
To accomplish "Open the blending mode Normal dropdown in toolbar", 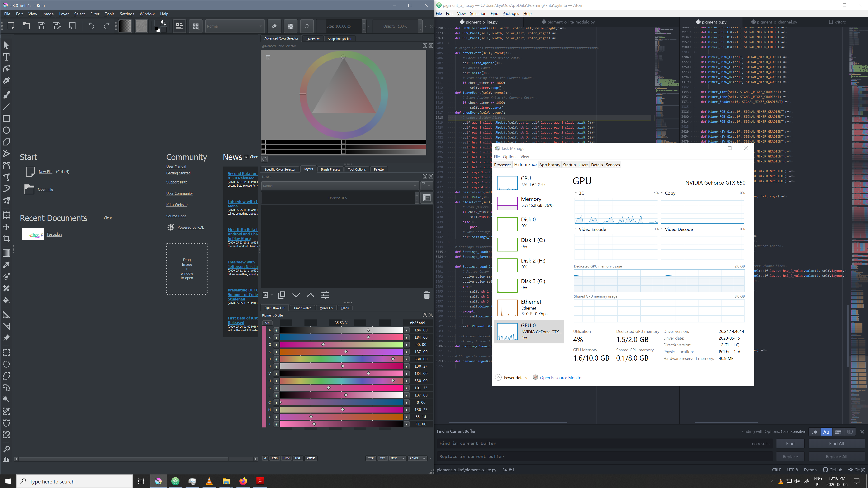I will 235,26.
